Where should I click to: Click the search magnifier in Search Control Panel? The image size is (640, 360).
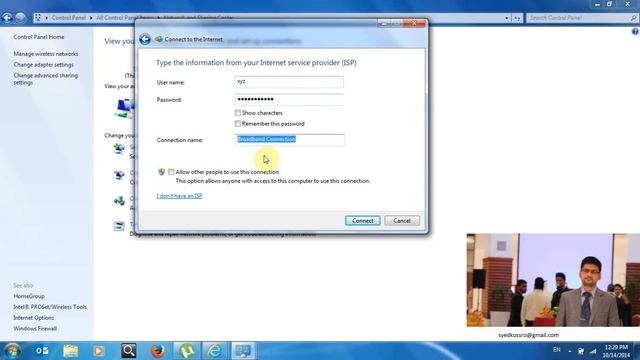click(x=633, y=18)
